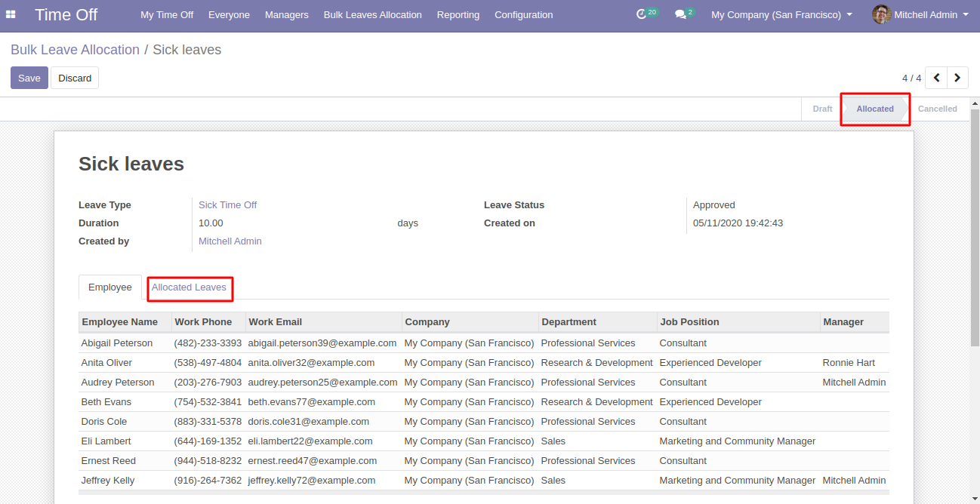Sort by Company column header
This screenshot has width=980, height=504.
point(470,322)
